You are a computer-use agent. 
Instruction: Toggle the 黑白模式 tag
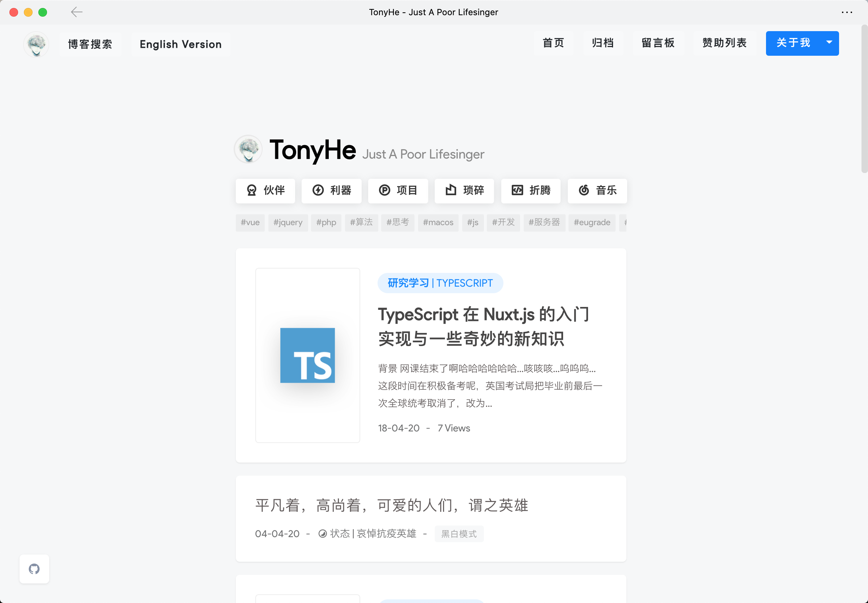459,534
